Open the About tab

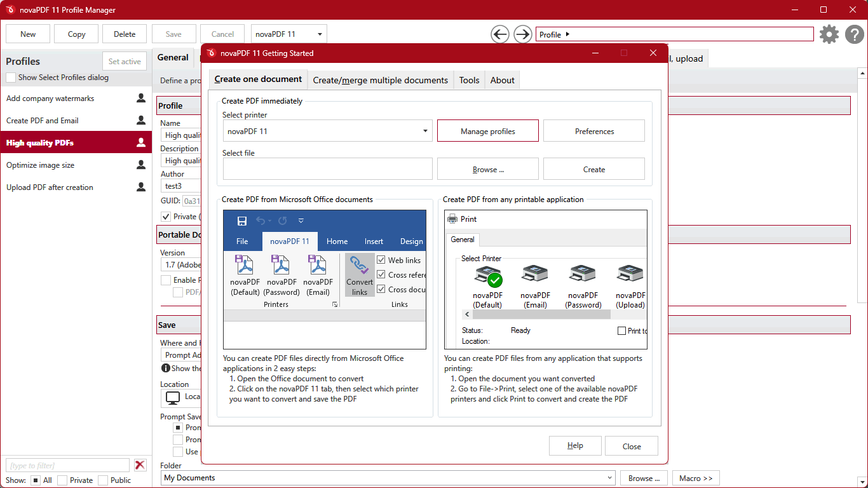click(x=503, y=80)
